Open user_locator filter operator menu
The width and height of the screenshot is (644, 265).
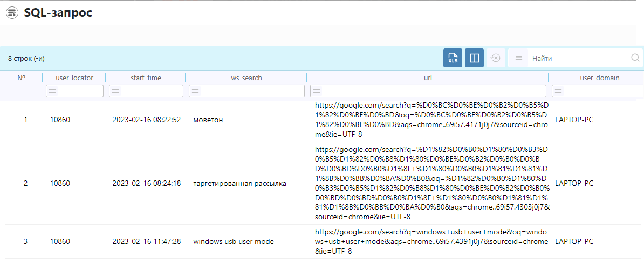click(x=52, y=92)
